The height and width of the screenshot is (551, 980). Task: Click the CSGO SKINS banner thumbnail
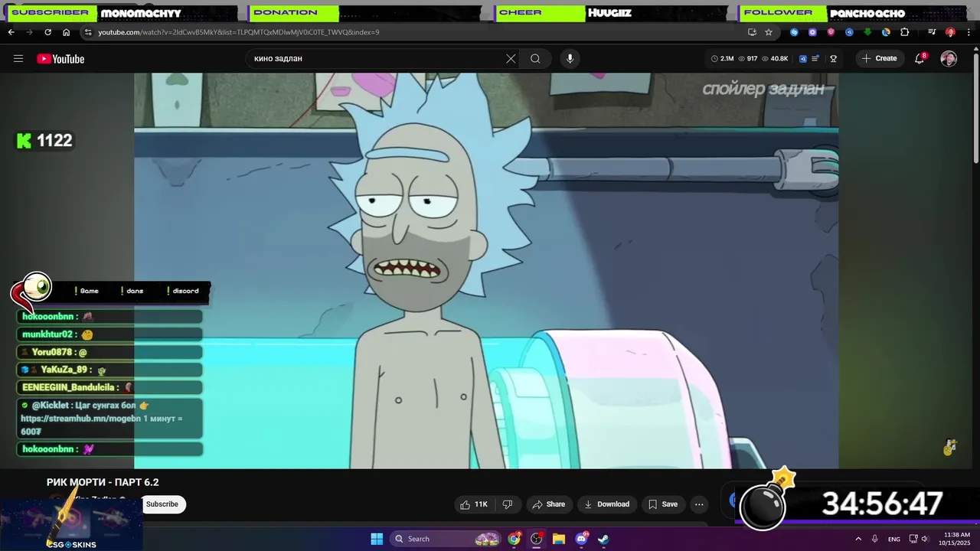71,525
